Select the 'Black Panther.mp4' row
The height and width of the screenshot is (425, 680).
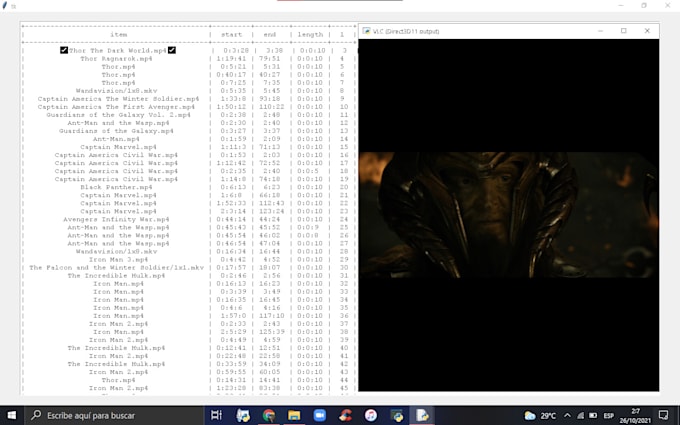pos(116,187)
